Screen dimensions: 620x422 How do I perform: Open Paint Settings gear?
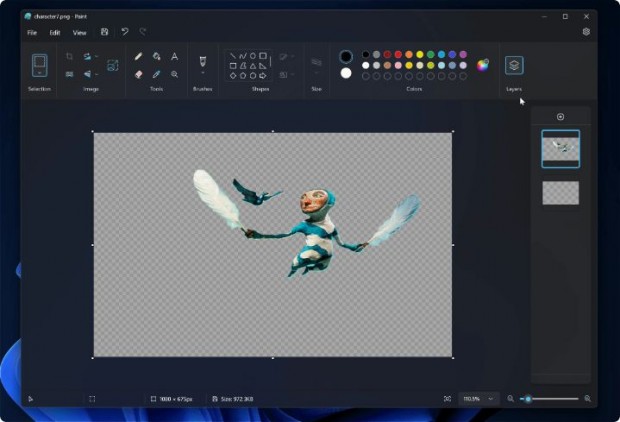pyautogui.click(x=586, y=32)
